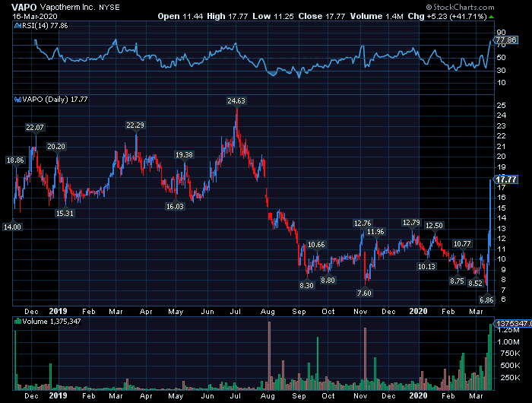Click the Nov label on volume axis
The width and height of the screenshot is (532, 403).
tap(360, 396)
